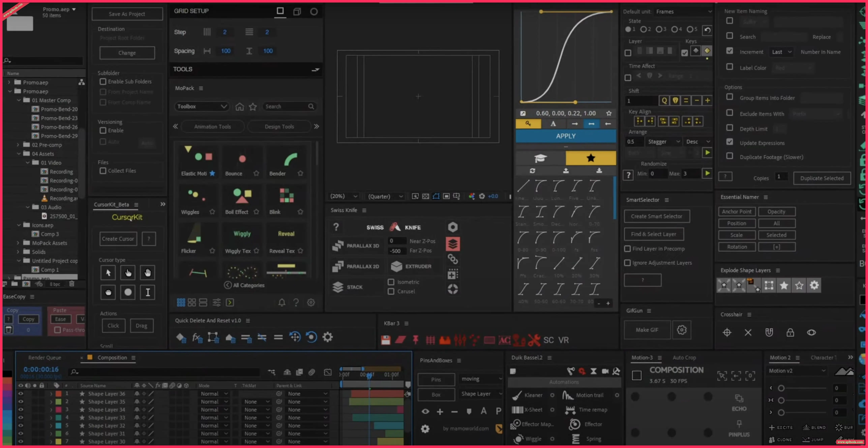Viewport: 868px width, 448px height.
Task: Open MoPack notifications bell
Action: click(x=282, y=302)
